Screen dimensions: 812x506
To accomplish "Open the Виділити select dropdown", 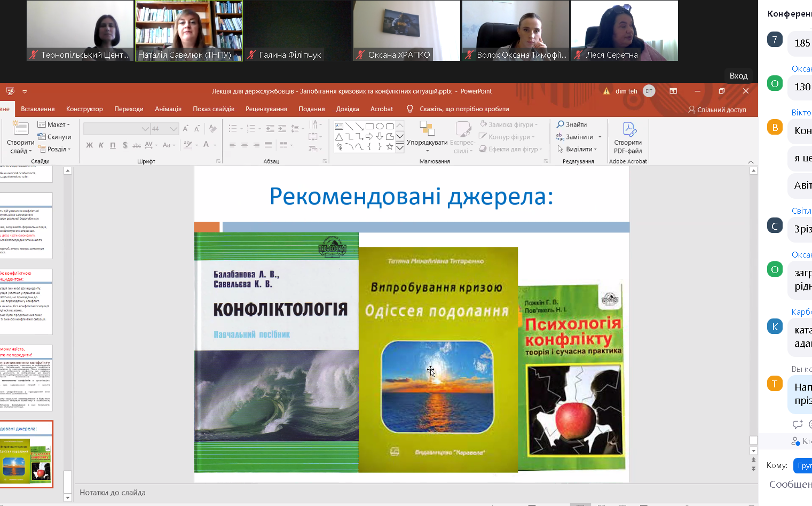I will [577, 149].
